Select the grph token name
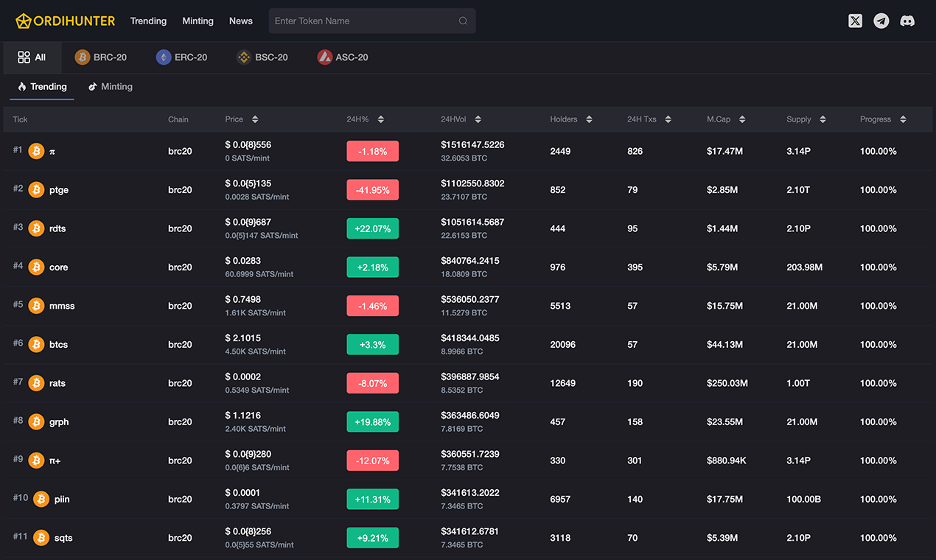Image resolution: width=936 pixels, height=560 pixels. [59, 422]
